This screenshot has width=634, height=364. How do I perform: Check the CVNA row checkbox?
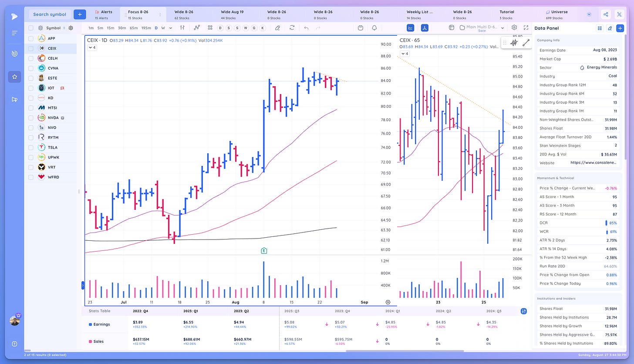[31, 68]
